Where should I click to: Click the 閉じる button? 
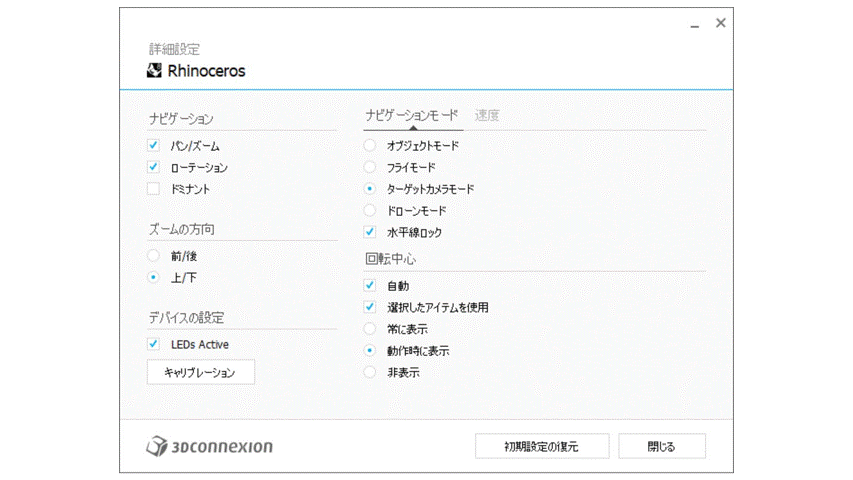point(662,446)
